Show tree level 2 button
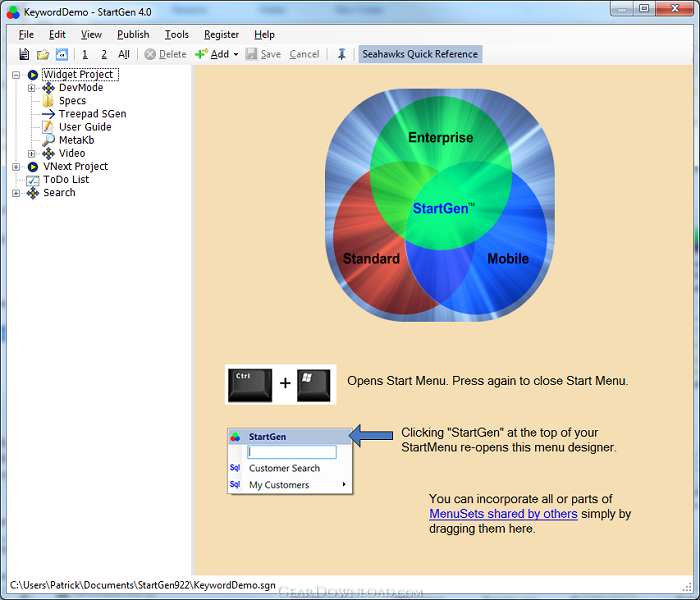The width and height of the screenshot is (700, 600). 104,54
